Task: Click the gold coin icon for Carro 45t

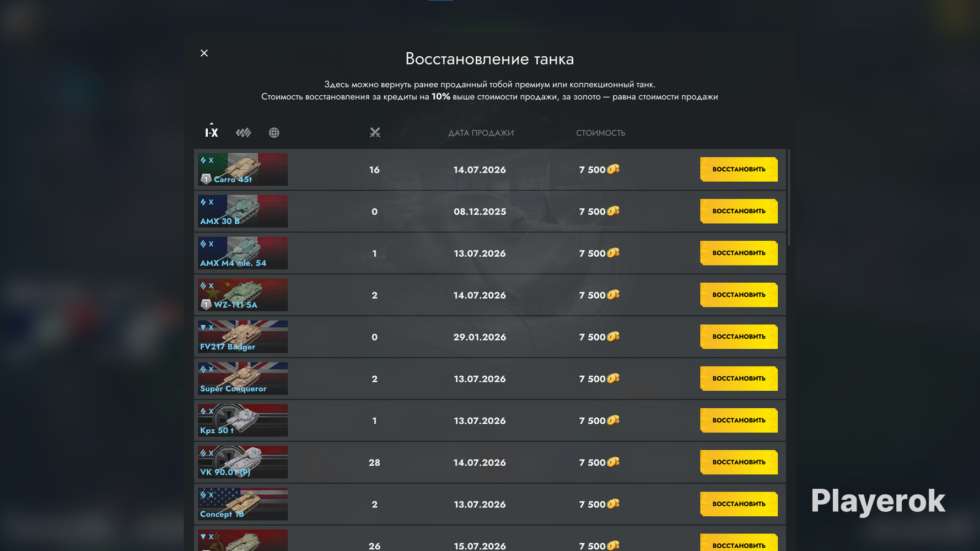Action: click(613, 169)
